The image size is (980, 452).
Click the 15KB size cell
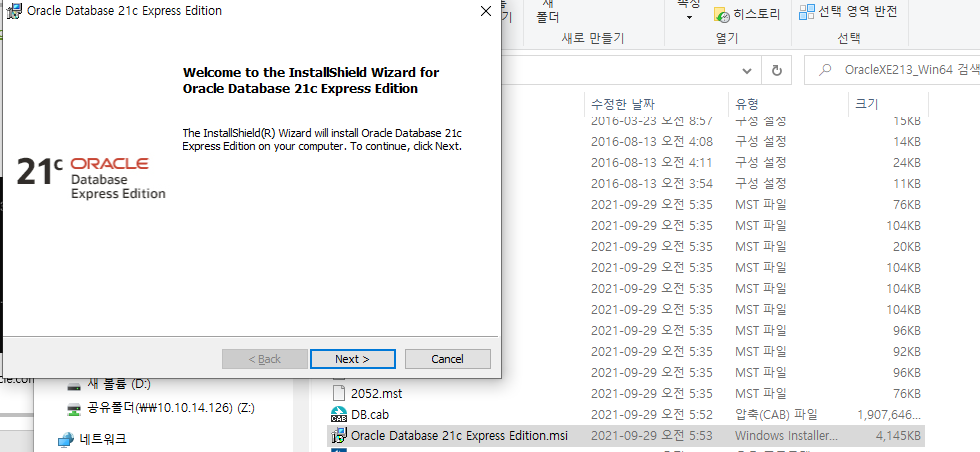tap(906, 121)
